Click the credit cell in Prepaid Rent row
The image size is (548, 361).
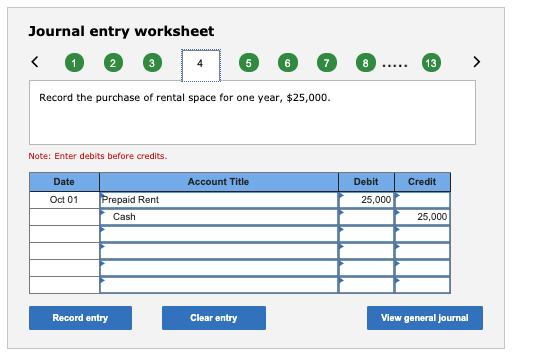click(x=423, y=200)
